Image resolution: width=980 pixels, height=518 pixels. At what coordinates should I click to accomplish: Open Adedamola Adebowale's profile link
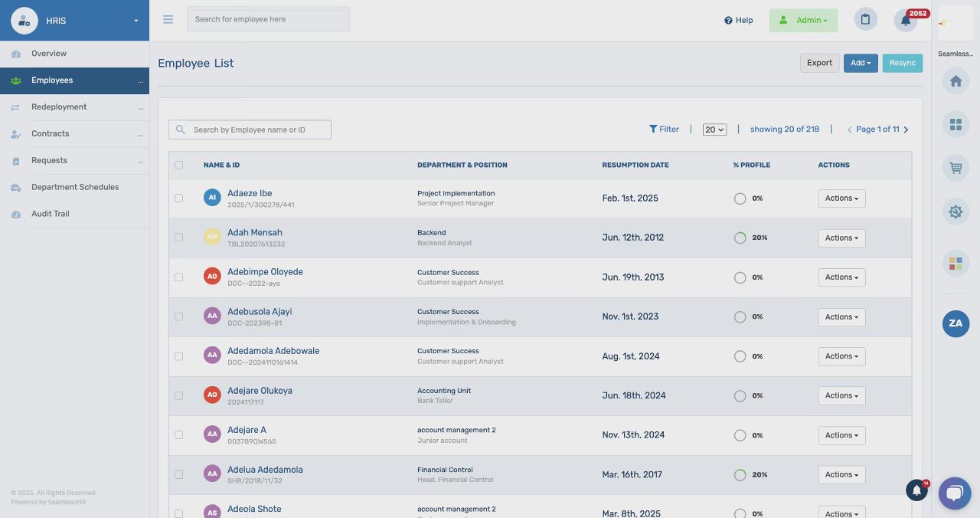[273, 351]
